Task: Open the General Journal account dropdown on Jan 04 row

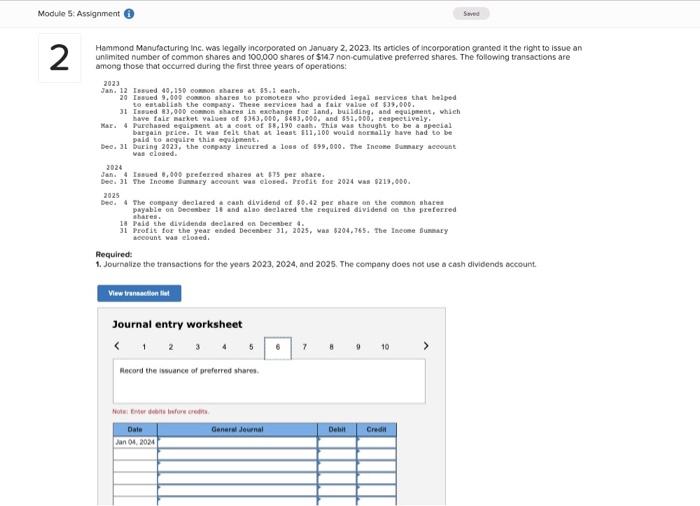Action: pos(238,442)
